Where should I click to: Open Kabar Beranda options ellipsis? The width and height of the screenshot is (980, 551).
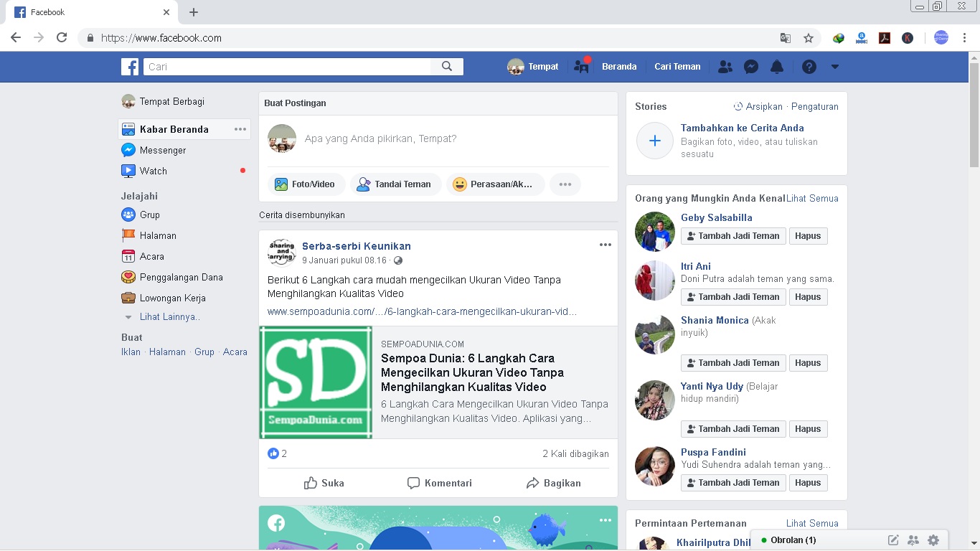point(240,129)
